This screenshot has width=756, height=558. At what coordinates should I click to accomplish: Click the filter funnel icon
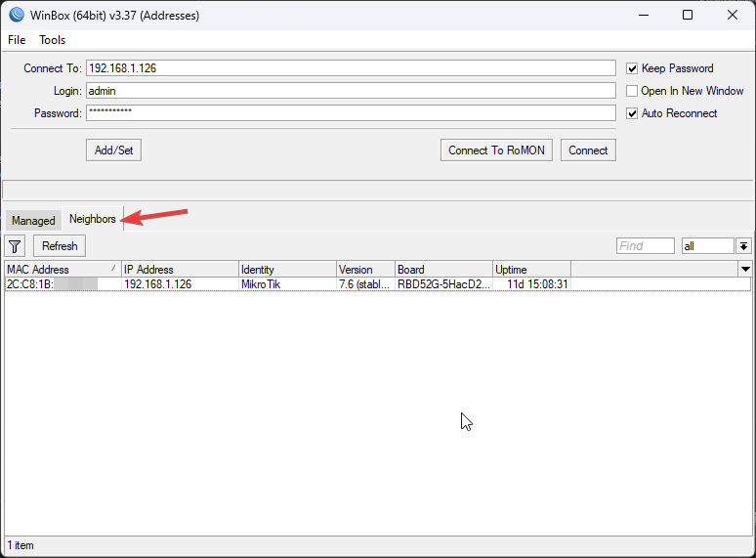coord(15,246)
